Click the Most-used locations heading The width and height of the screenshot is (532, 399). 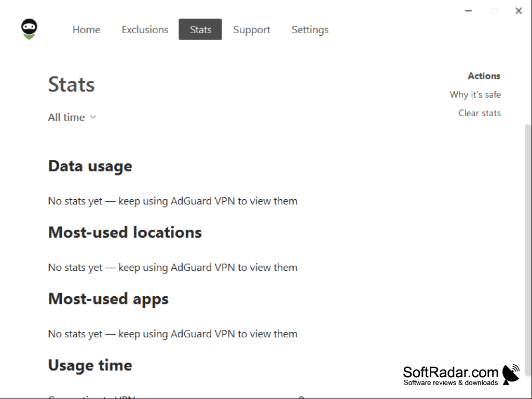(125, 232)
